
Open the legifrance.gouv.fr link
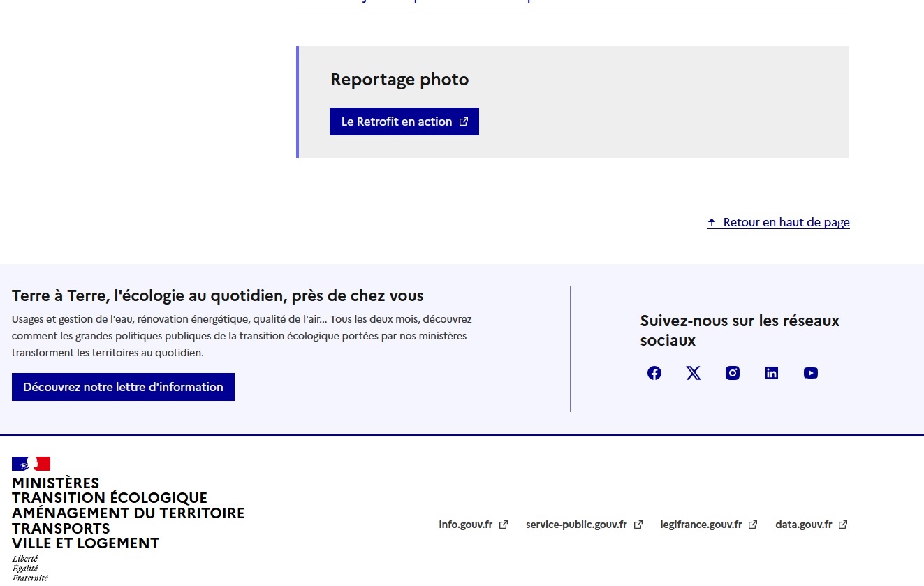(709, 525)
